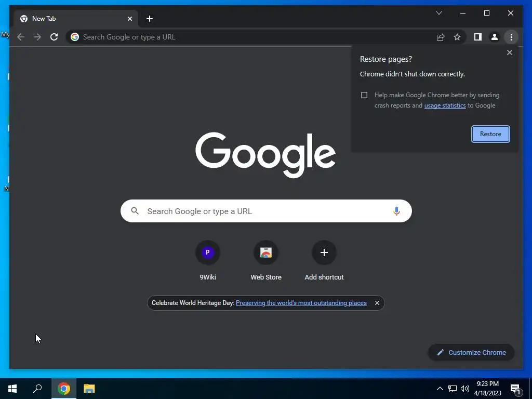Maximize the Chrome window

click(x=486, y=13)
